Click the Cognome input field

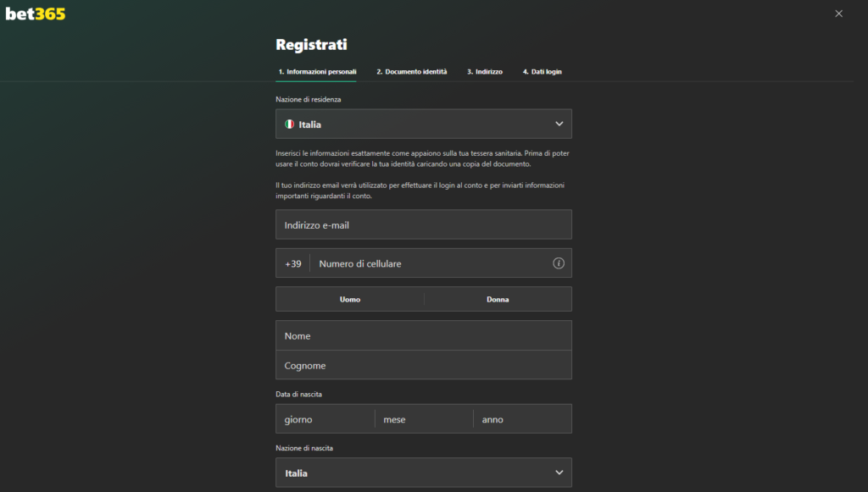coord(424,365)
